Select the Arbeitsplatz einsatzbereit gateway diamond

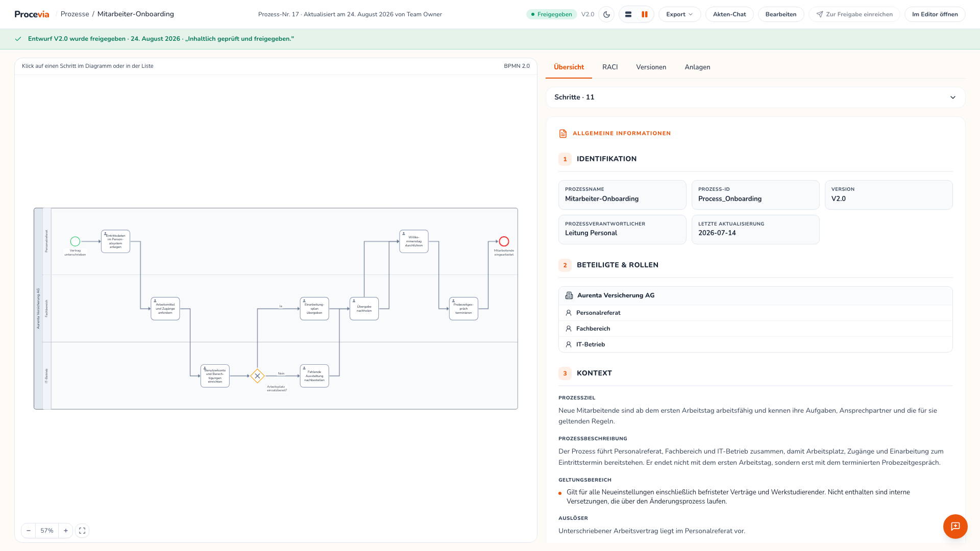[x=257, y=376]
